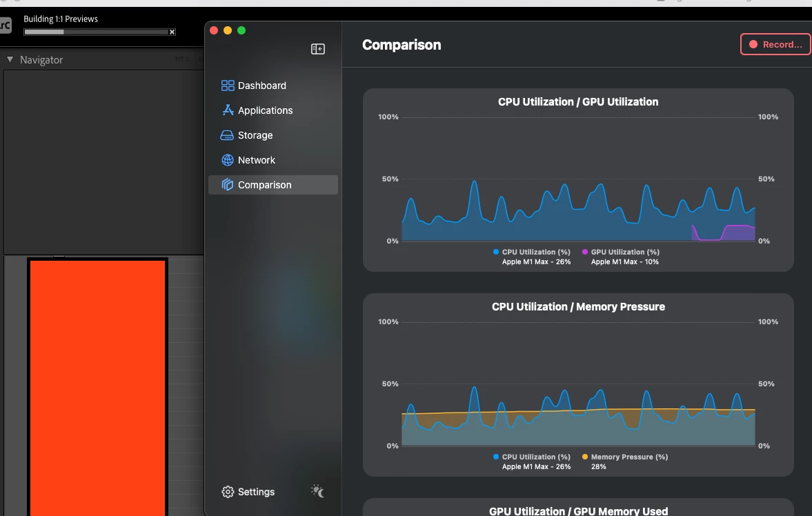This screenshot has width=812, height=516.
Task: Close the Comparison window with red button
Action: tap(214, 30)
